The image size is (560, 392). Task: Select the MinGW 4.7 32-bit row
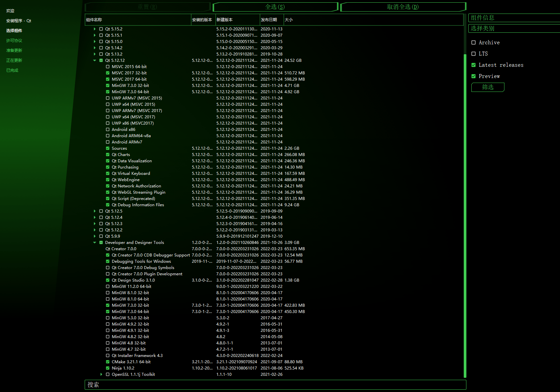tap(274, 349)
